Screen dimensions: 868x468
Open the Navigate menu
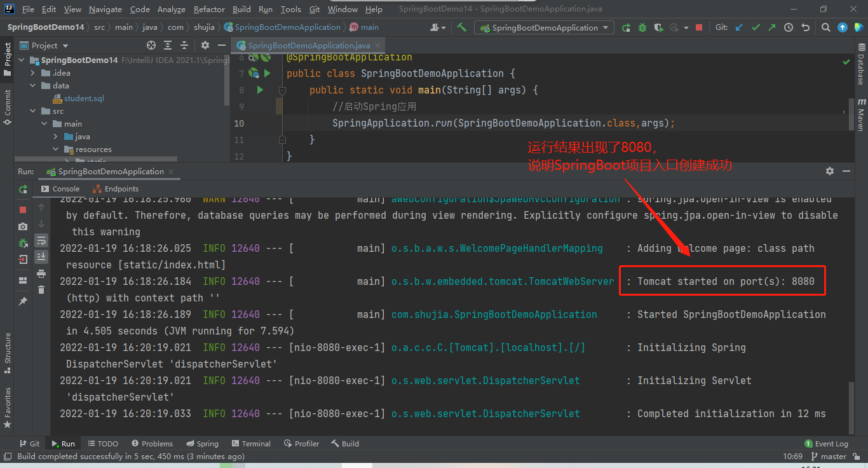(105, 9)
